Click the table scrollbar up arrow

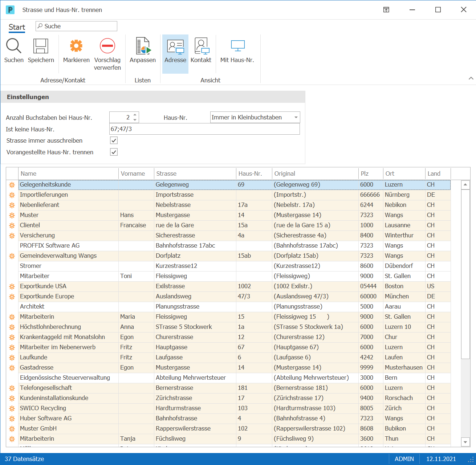(x=465, y=185)
